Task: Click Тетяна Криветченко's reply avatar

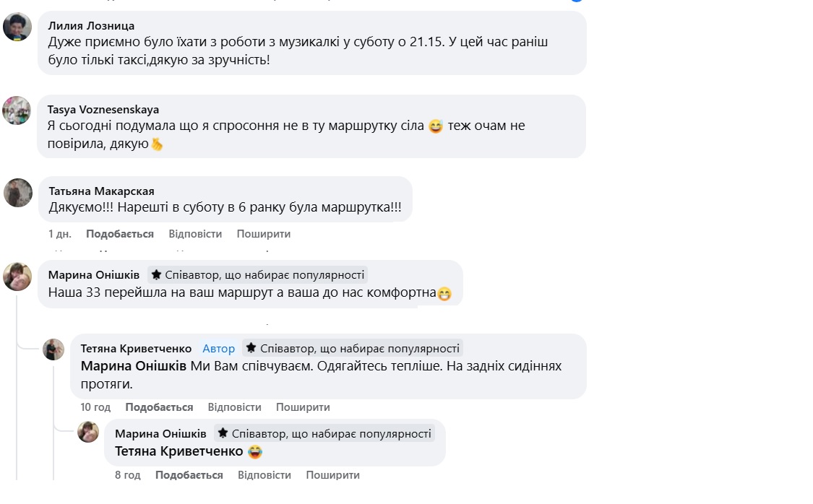Action: 53,349
